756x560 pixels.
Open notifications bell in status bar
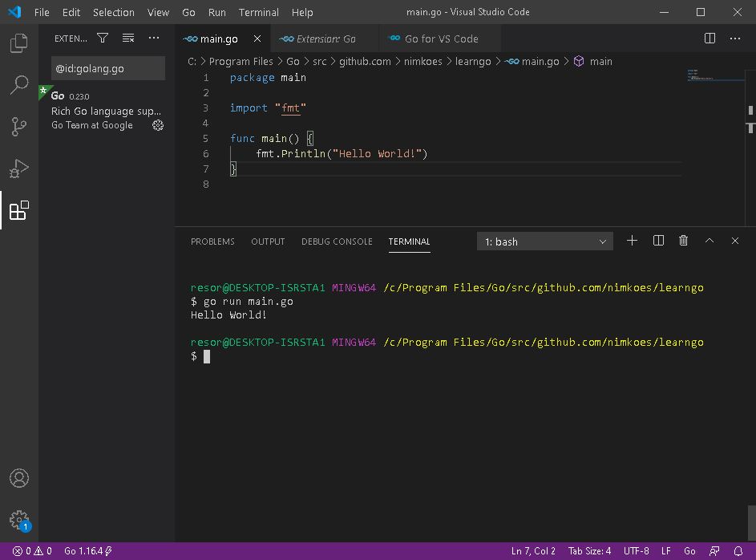click(x=738, y=551)
